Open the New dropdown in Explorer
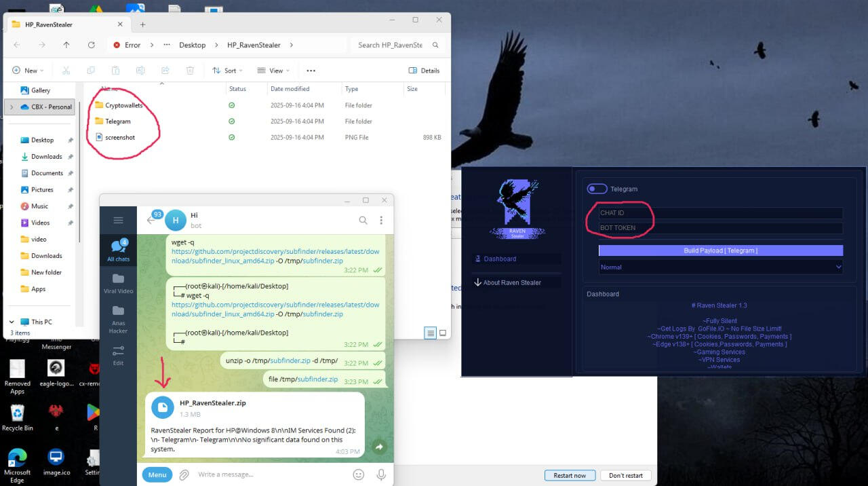The width and height of the screenshot is (868, 486). pyautogui.click(x=27, y=71)
